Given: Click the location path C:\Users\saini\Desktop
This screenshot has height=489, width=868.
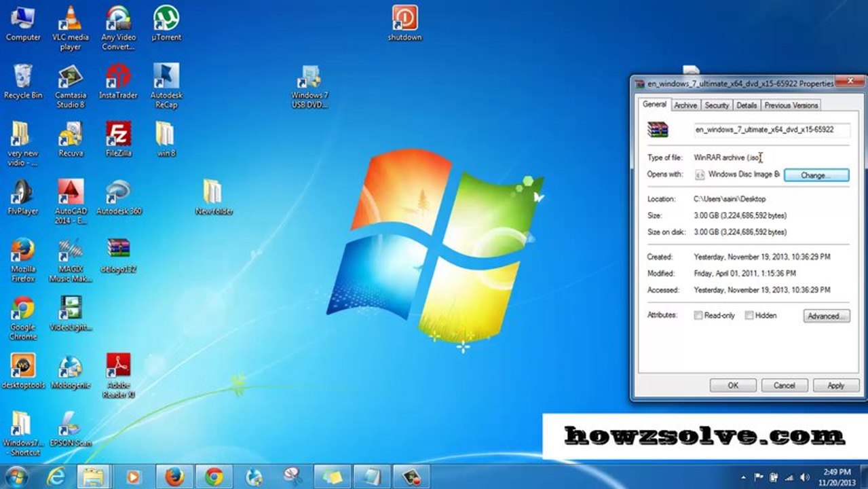Looking at the screenshot, I should click(x=730, y=199).
